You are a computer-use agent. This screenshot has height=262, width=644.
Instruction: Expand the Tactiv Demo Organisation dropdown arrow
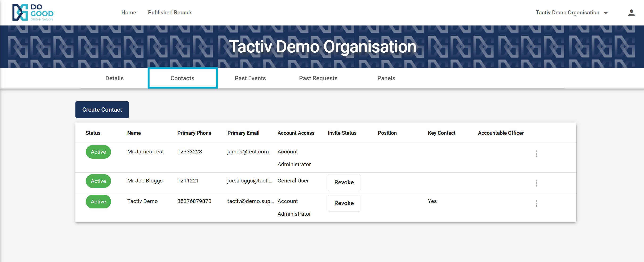pos(606,13)
